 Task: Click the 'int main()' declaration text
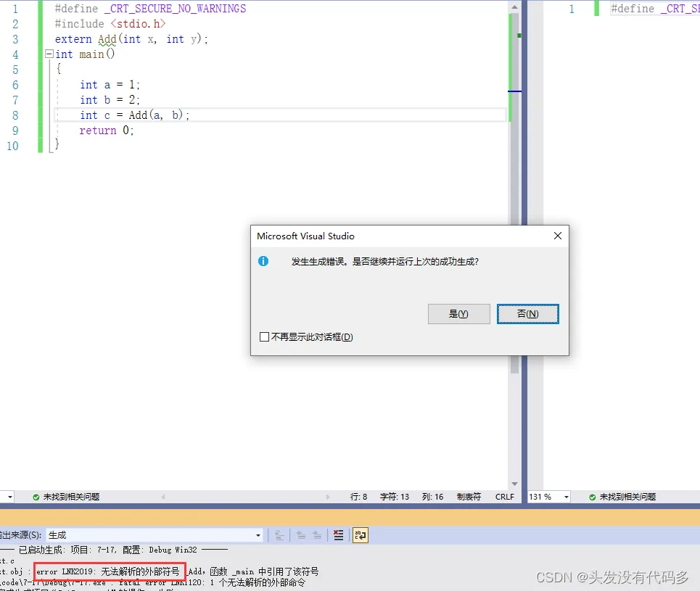click(x=85, y=54)
